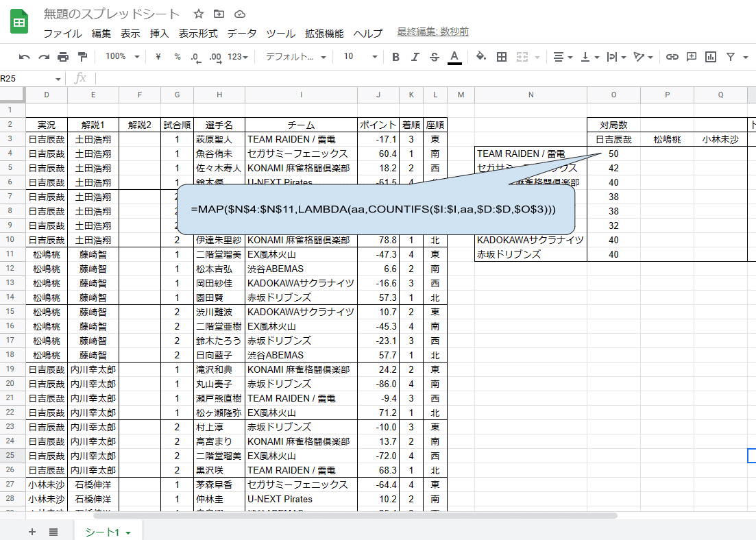Select the KADOKAWAサクラナイツ cell in column N

pos(531,240)
